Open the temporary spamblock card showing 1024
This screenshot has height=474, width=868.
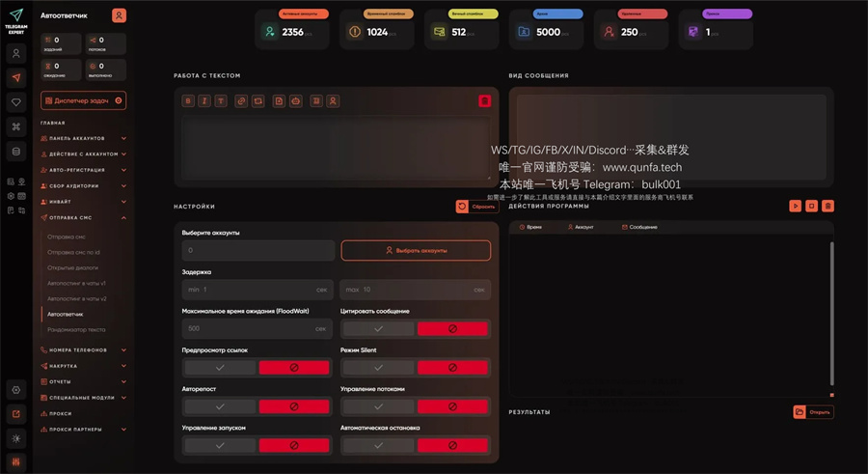coord(376,29)
